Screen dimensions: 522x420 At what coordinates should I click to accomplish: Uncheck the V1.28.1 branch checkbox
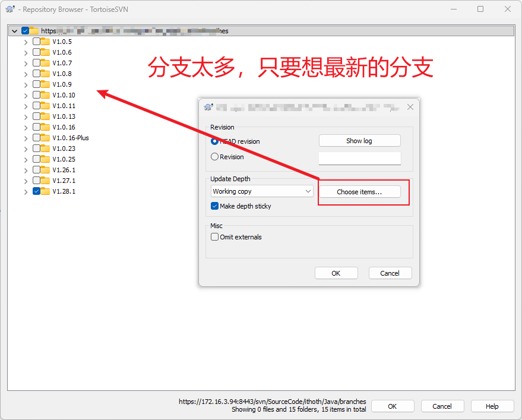pos(37,191)
